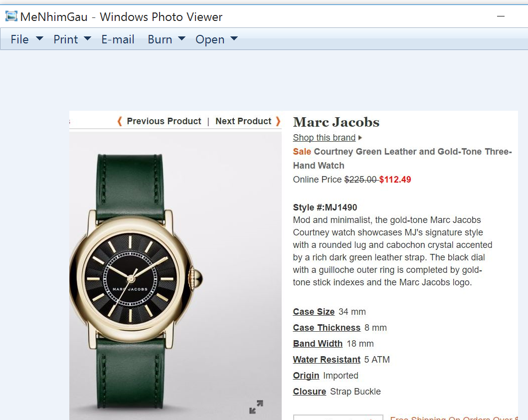528x420 pixels.
Task: Expand the File dropdown arrow
Action: [x=39, y=39]
